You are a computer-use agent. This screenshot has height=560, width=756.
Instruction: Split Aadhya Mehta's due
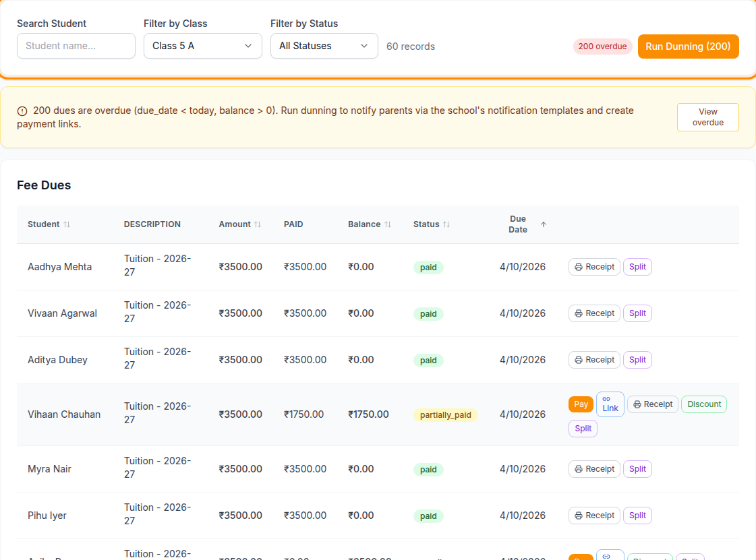pyautogui.click(x=637, y=267)
